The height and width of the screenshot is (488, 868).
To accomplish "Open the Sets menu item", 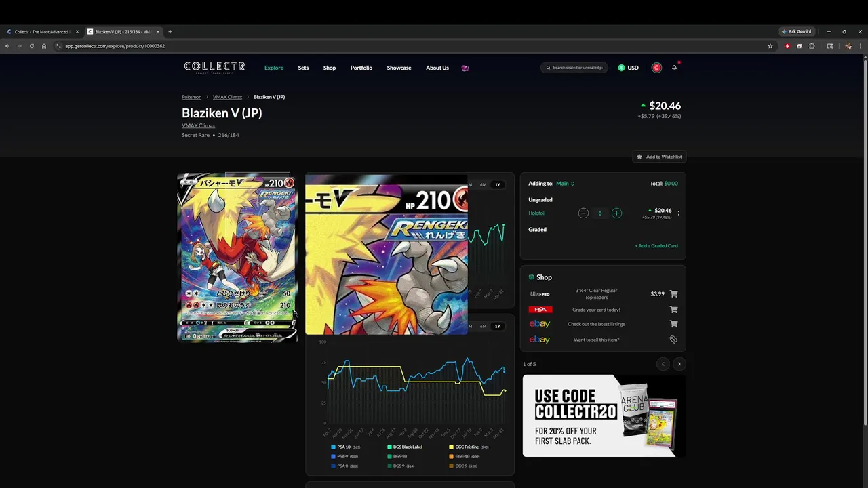I will 303,68.
